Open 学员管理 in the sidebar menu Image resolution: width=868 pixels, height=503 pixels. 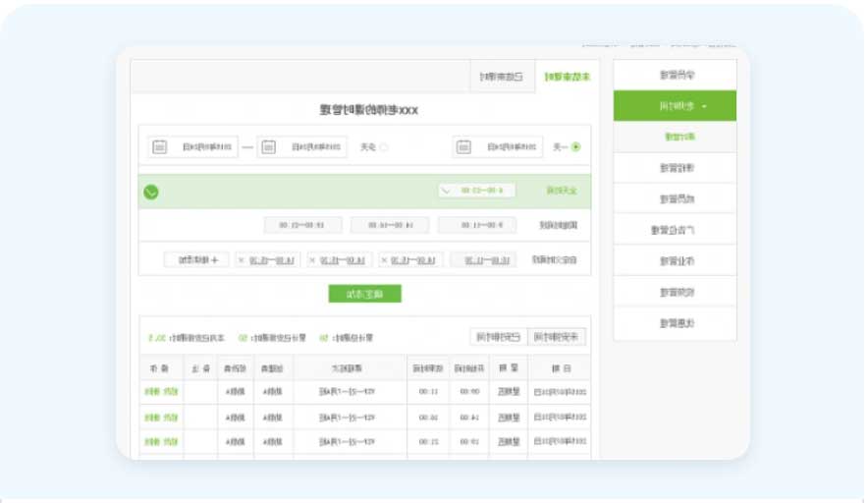click(x=675, y=75)
